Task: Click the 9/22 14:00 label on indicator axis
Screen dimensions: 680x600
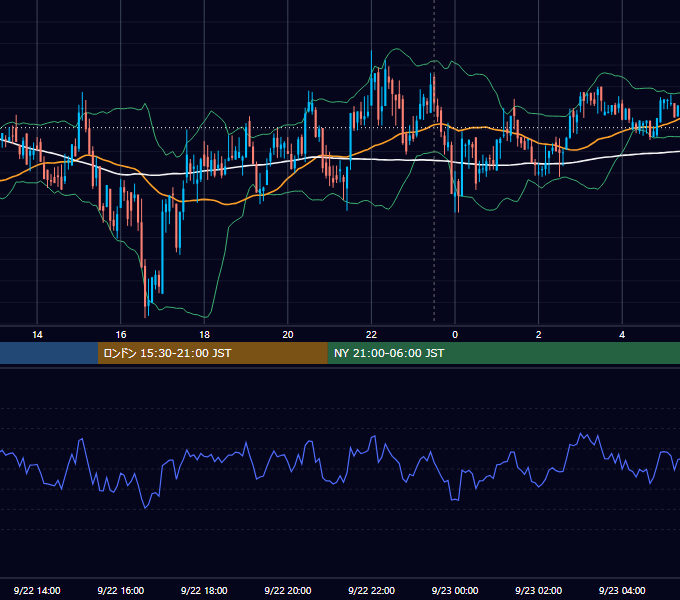Action: [x=37, y=590]
